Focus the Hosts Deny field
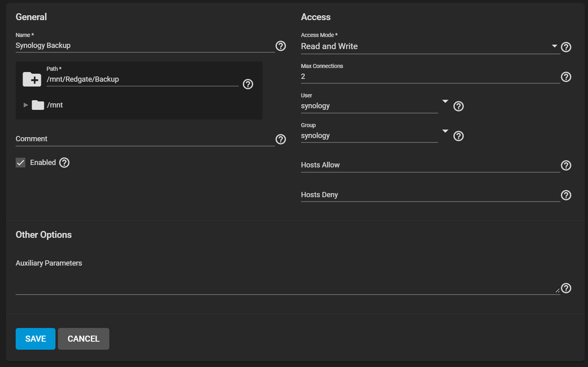 (430, 195)
